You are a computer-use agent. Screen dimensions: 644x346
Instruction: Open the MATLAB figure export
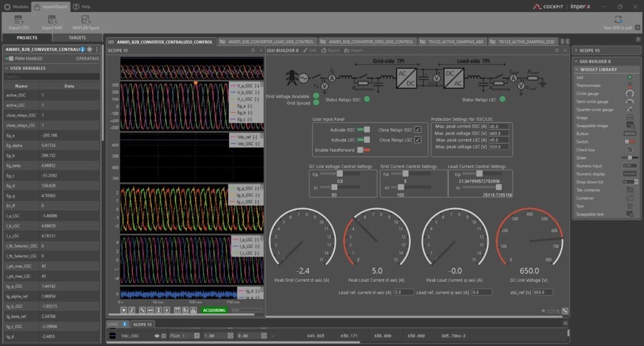(86, 20)
